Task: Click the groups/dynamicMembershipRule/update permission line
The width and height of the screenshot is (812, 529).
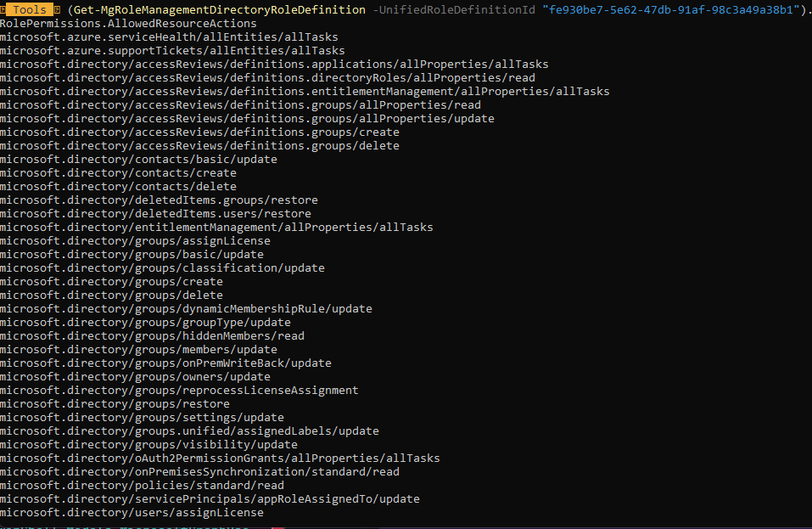Action: click(187, 308)
